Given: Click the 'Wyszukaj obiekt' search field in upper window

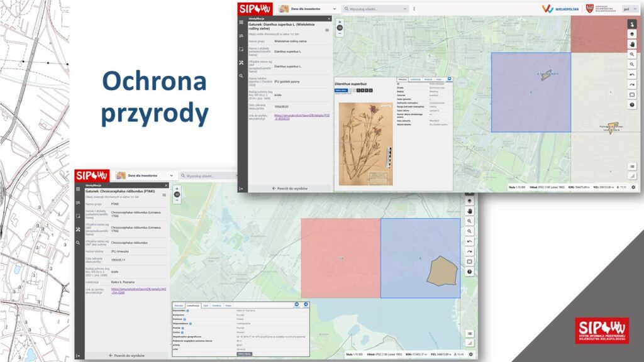Looking at the screenshot, I should click(377, 9).
